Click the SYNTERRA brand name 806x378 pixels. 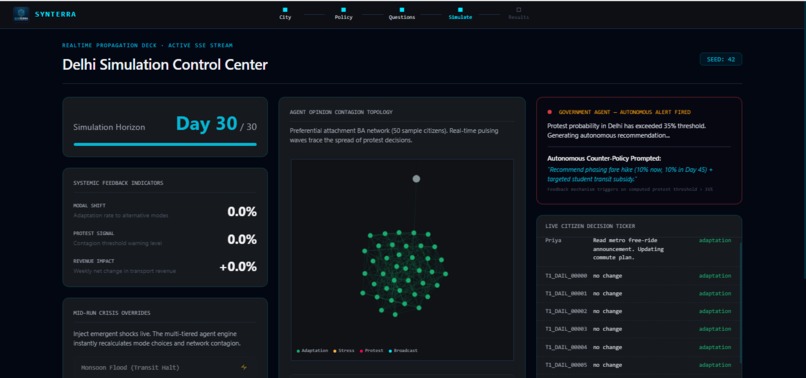(56, 14)
